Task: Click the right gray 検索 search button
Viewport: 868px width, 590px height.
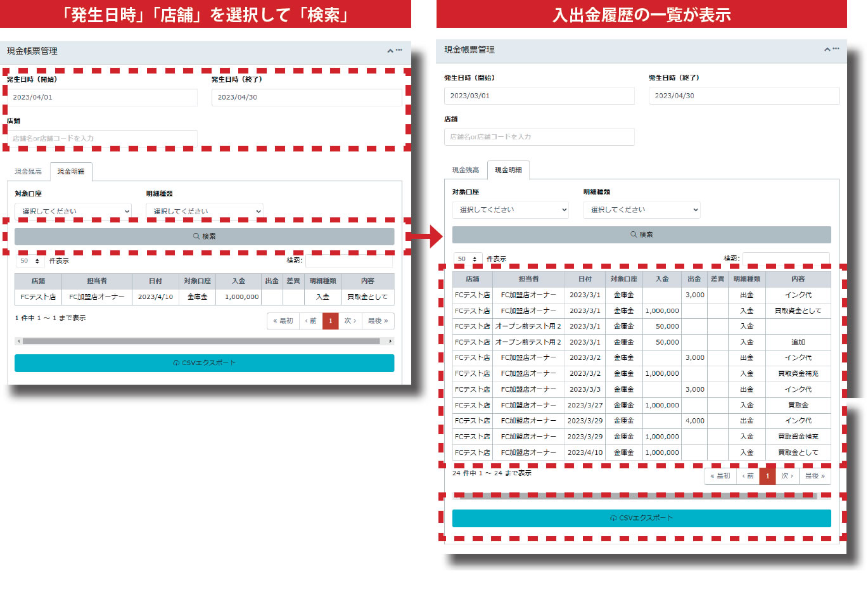Action: pyautogui.click(x=641, y=234)
